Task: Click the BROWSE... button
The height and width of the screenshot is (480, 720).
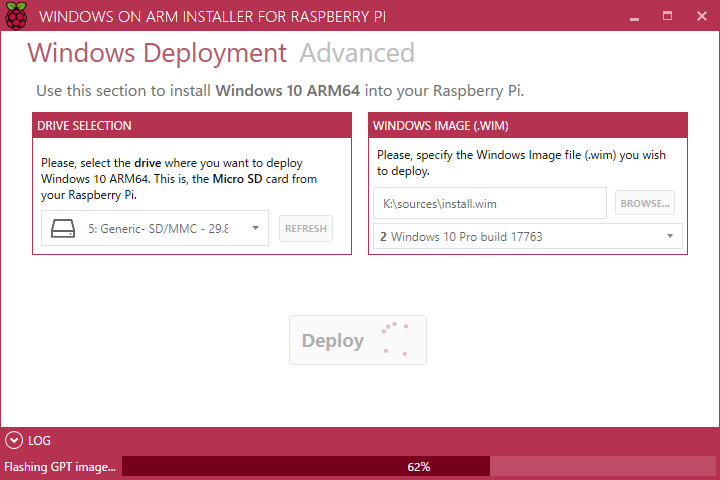Action: [645, 203]
